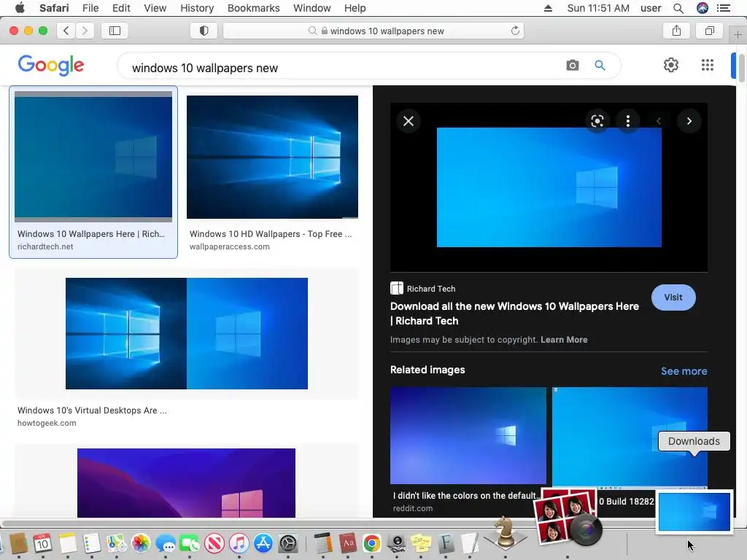The image size is (747, 560).
Task: Launch Chess from the Dock
Action: [506, 533]
